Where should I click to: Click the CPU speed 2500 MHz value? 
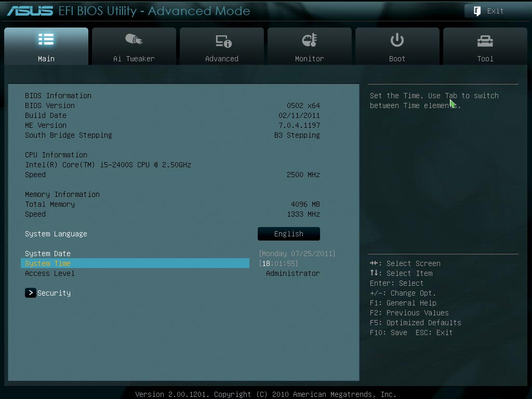tap(303, 175)
